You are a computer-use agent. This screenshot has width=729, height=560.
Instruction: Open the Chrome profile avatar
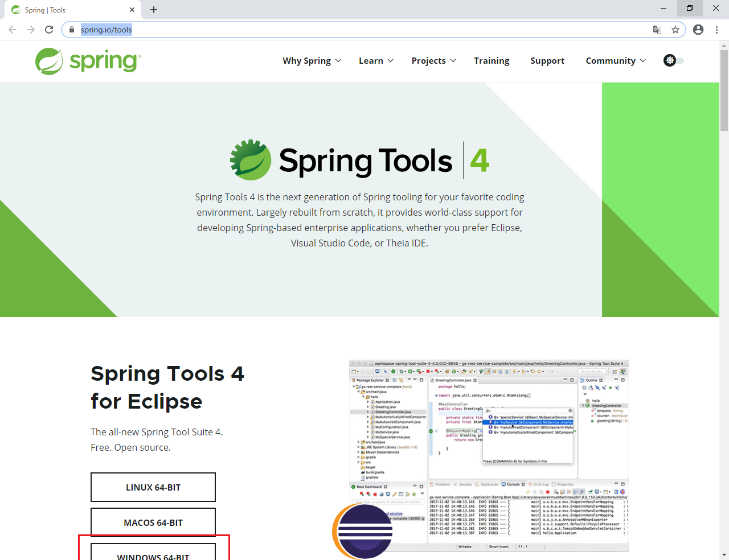[698, 30]
